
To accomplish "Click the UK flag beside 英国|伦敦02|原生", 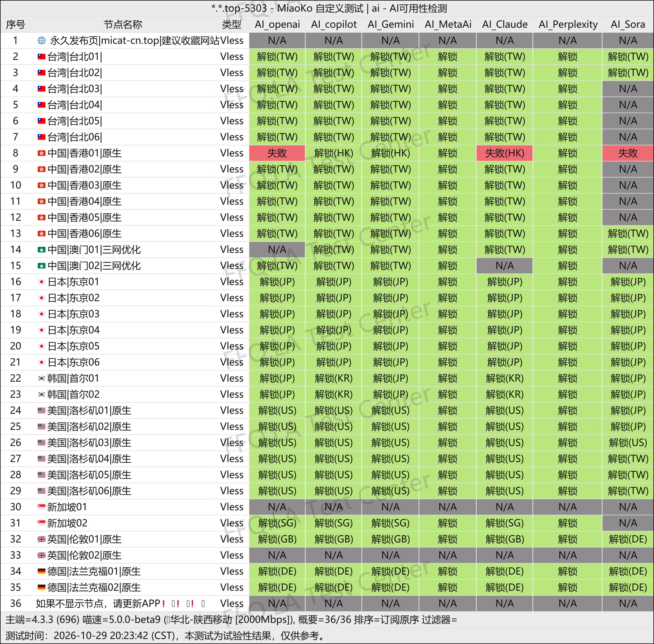I will point(41,555).
